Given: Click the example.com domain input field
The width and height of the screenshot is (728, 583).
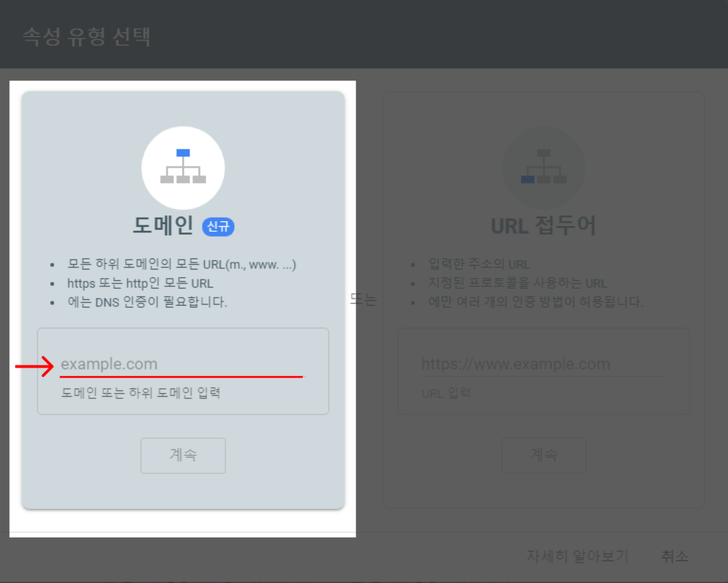Looking at the screenshot, I should 183,363.
